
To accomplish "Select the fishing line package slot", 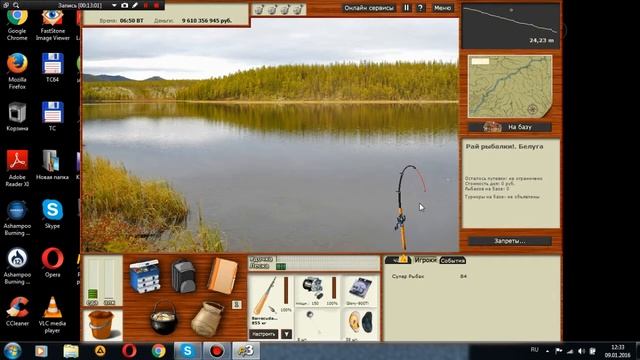I will point(360,291).
